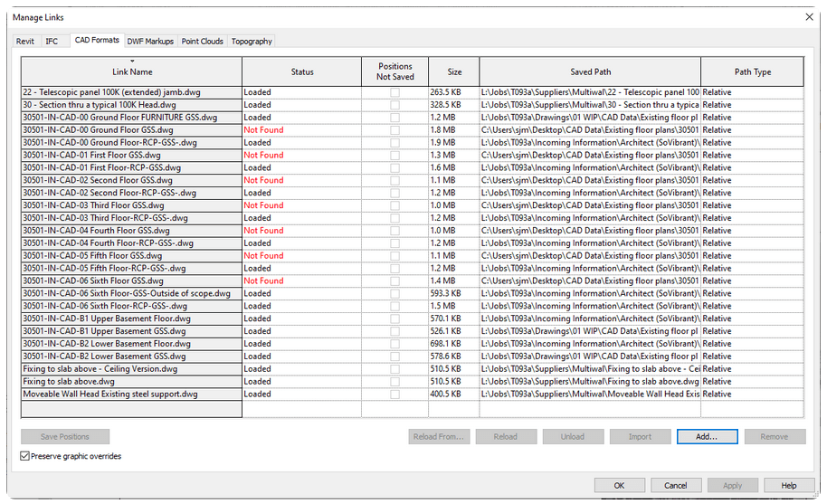Screen dimensions: 827x504
Task: Toggle Preserve graphic overrides checkbox
Action: [x=25, y=456]
